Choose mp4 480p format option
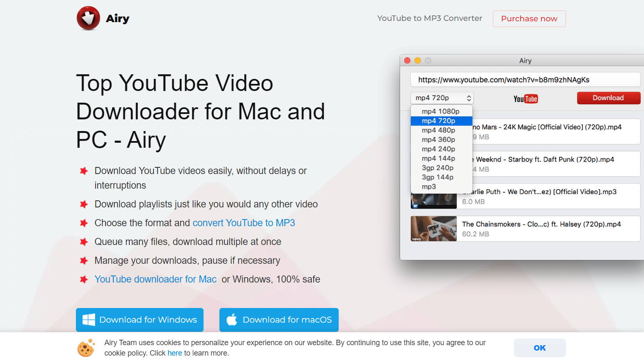The width and height of the screenshot is (644, 361). pyautogui.click(x=442, y=130)
